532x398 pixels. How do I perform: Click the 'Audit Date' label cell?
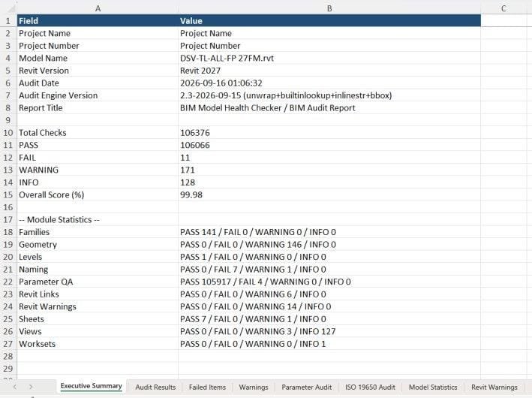98,83
